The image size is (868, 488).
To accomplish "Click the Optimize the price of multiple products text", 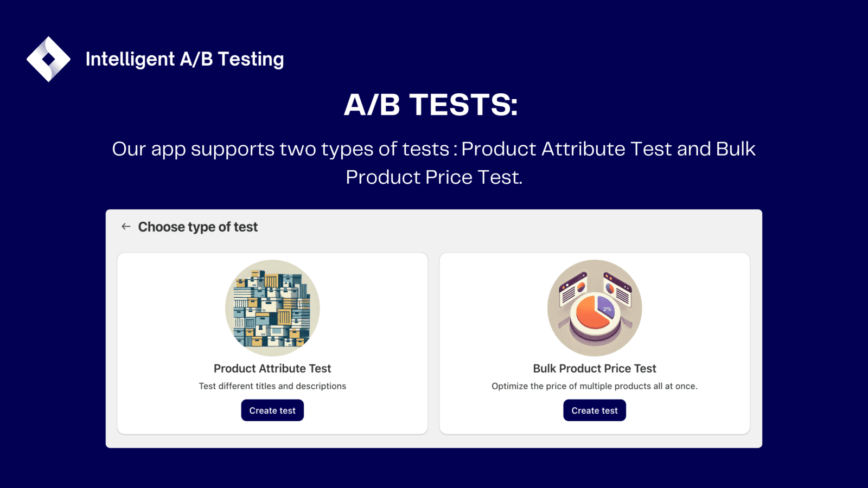I will pos(595,386).
